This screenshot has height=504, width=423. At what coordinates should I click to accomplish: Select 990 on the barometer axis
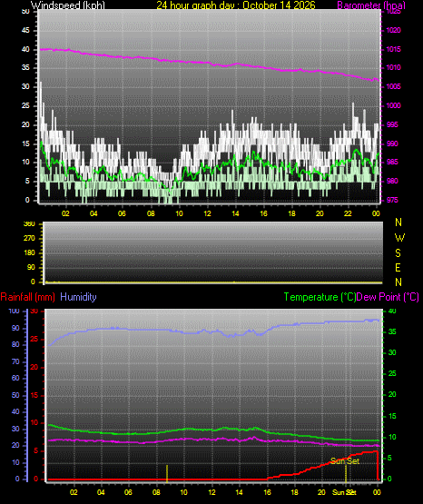click(x=392, y=143)
